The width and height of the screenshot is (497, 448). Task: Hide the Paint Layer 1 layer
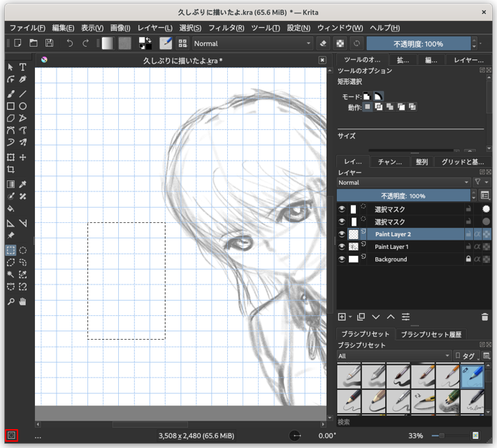342,247
